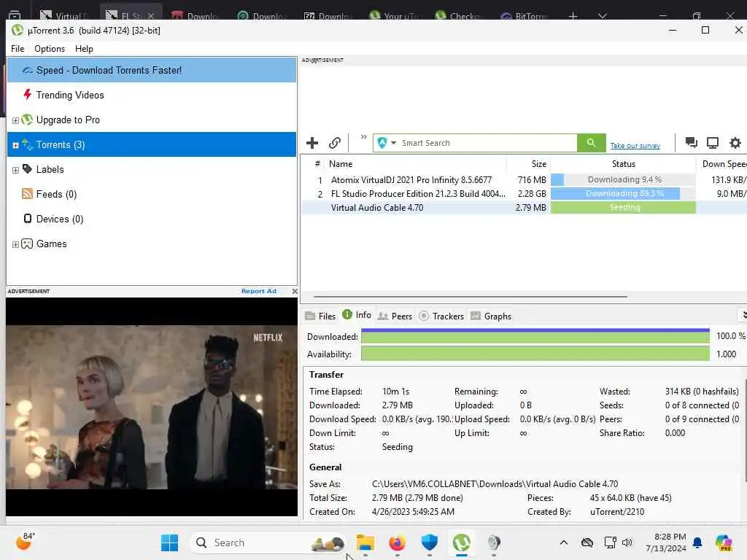Image resolution: width=747 pixels, height=560 pixels.
Task: Open Windows Start menu
Action: (x=169, y=542)
